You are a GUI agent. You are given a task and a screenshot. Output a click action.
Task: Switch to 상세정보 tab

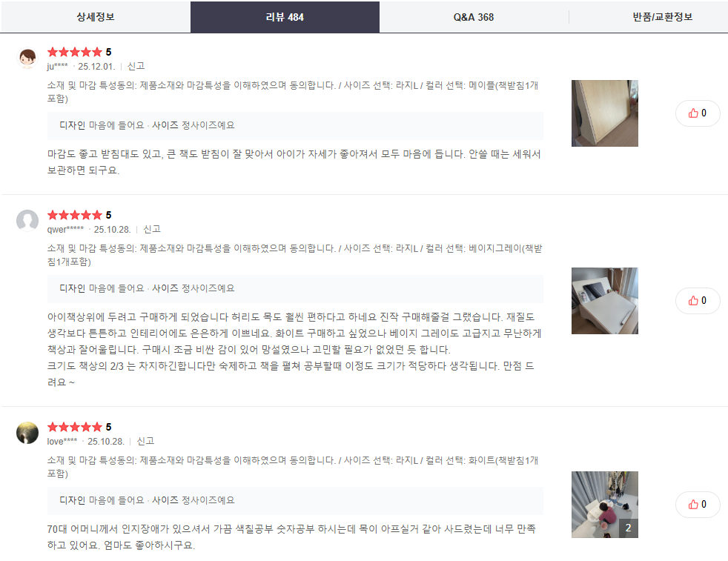[95, 17]
